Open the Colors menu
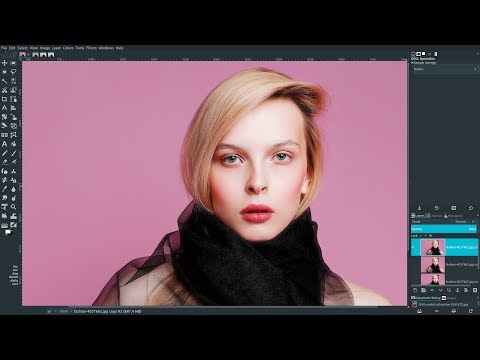This screenshot has height=360, width=480. pyautogui.click(x=68, y=48)
